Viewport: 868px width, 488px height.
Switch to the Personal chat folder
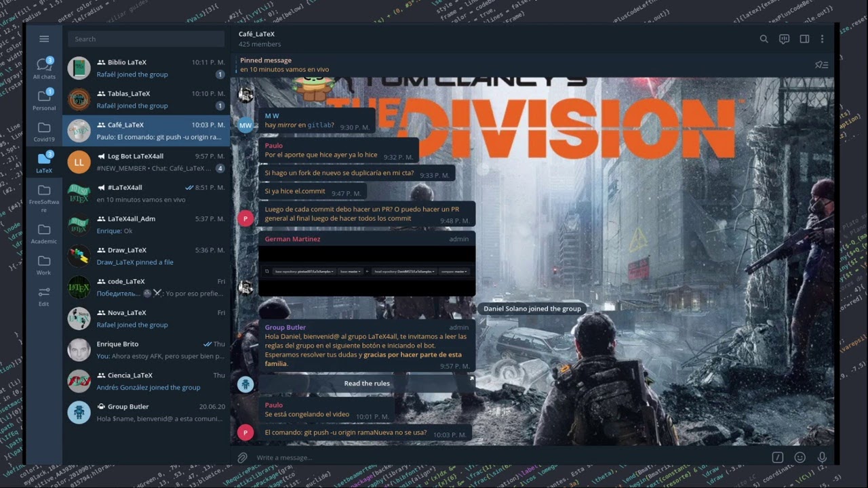[x=44, y=100]
